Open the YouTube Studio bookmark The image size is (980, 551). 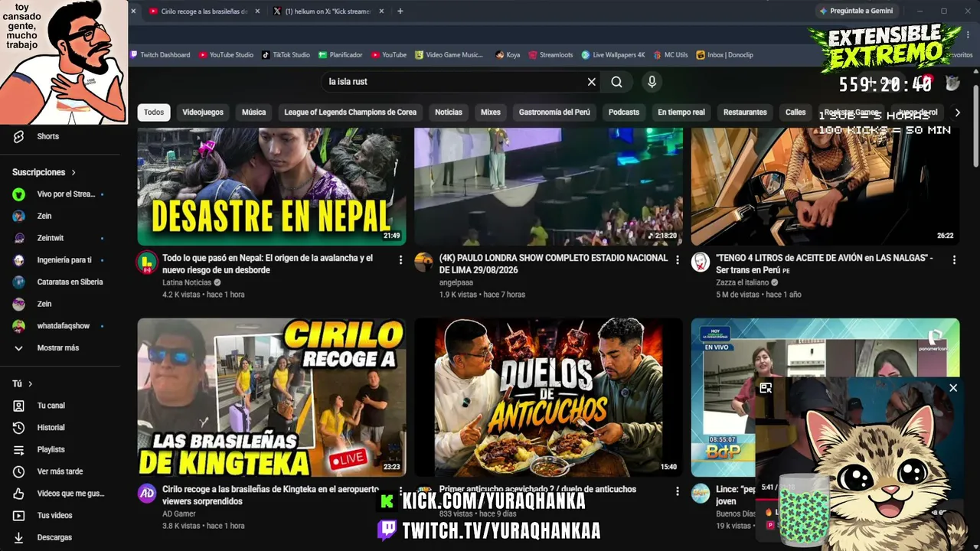click(x=226, y=55)
